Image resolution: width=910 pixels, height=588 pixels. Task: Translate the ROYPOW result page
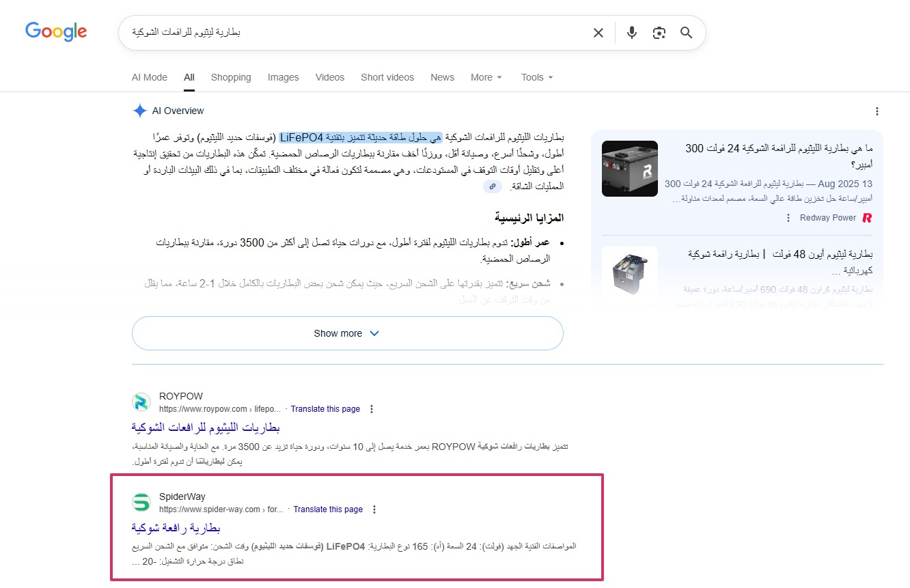point(325,409)
